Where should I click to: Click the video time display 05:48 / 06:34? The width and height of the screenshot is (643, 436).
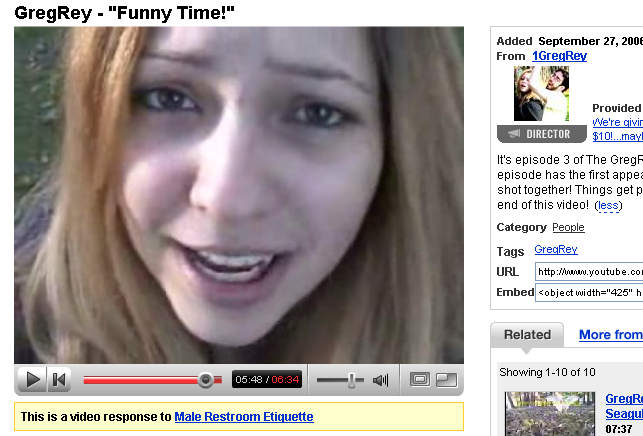pos(267,380)
